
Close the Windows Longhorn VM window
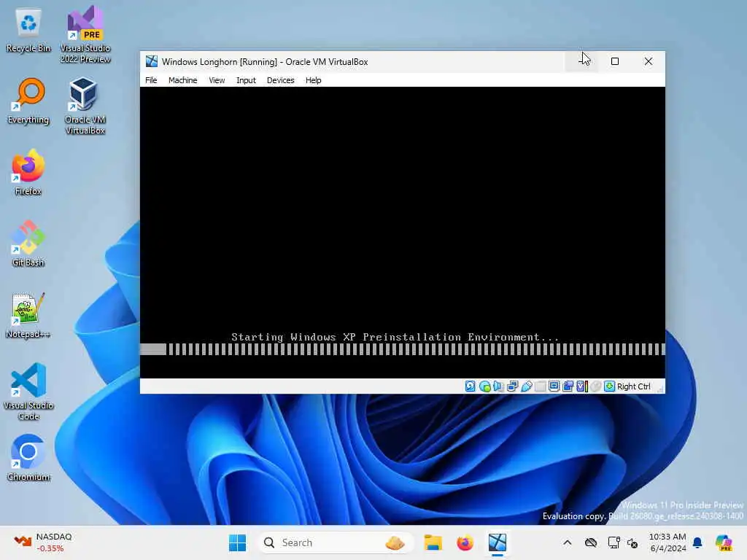649,61
